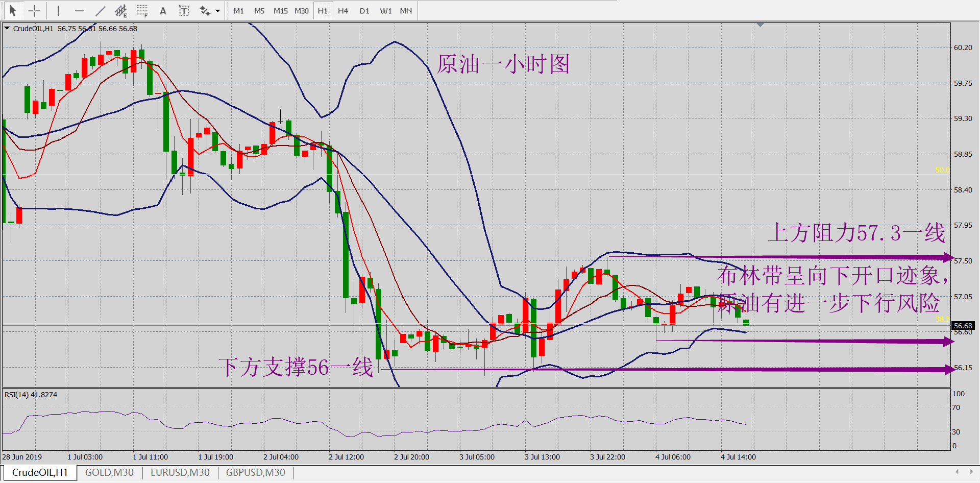
Task: Select the annotation 上方阻力57.3一线
Action: pyautogui.click(x=856, y=233)
